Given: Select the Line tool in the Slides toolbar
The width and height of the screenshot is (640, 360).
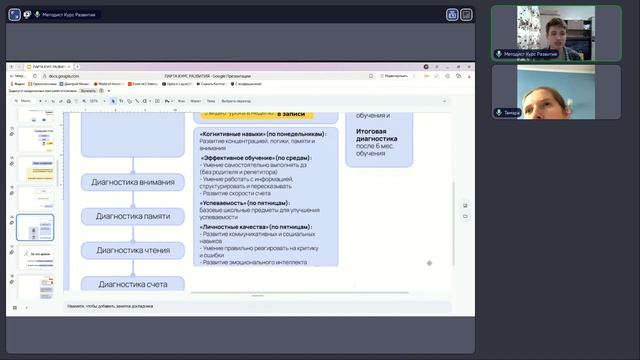Looking at the screenshot, I should tap(137, 101).
